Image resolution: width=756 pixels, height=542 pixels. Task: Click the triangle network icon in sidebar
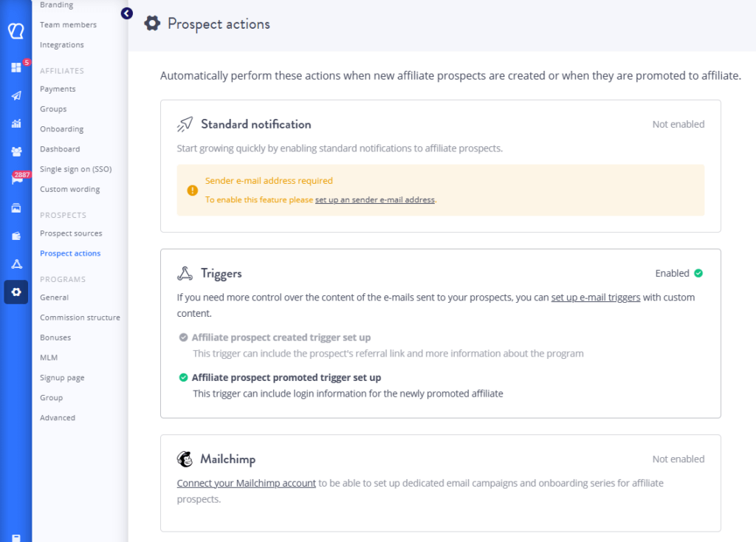pos(16,264)
